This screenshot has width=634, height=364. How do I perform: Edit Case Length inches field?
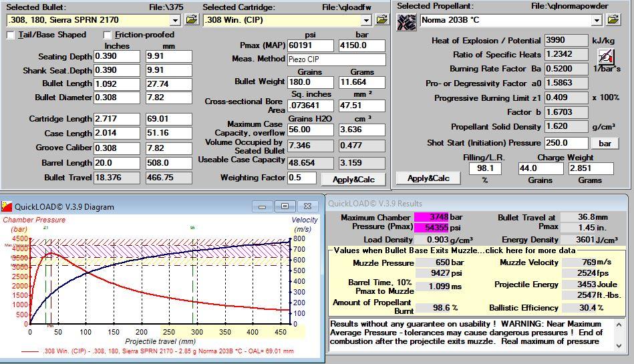click(117, 133)
